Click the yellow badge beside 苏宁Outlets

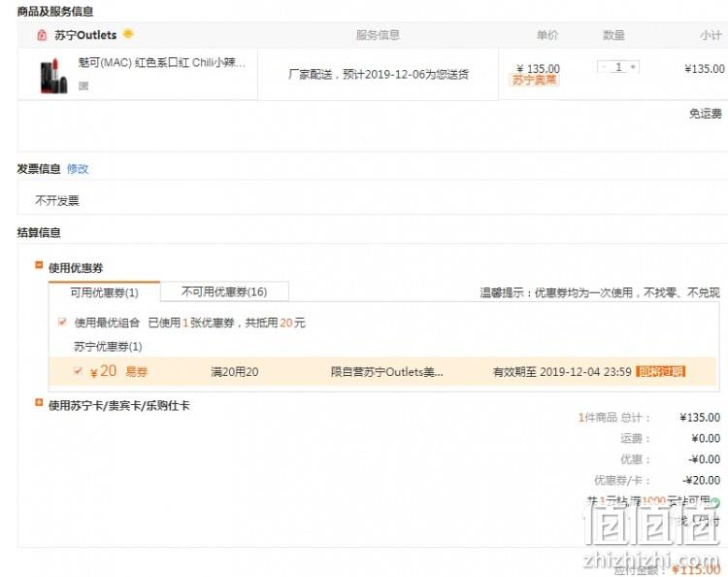128,33
